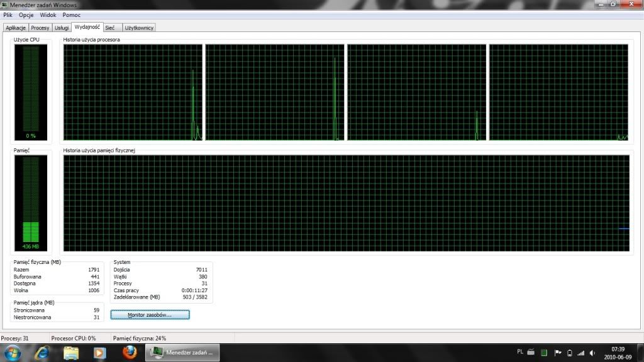Click the Wolna value 1006

pos(94,290)
